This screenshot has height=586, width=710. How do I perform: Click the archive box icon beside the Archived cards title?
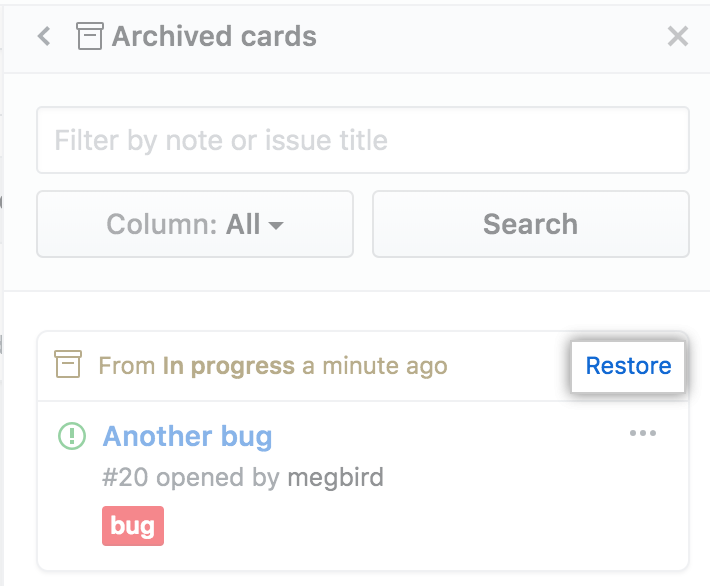point(90,37)
